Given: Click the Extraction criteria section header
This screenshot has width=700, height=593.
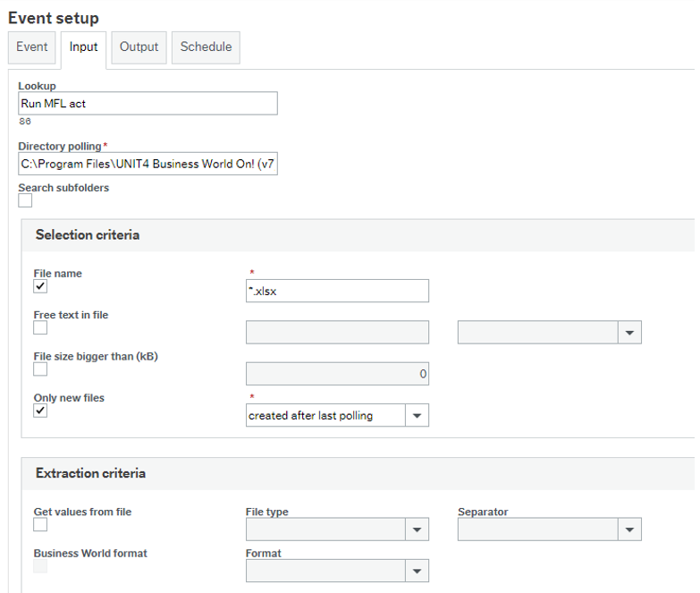Looking at the screenshot, I should click(358, 474).
